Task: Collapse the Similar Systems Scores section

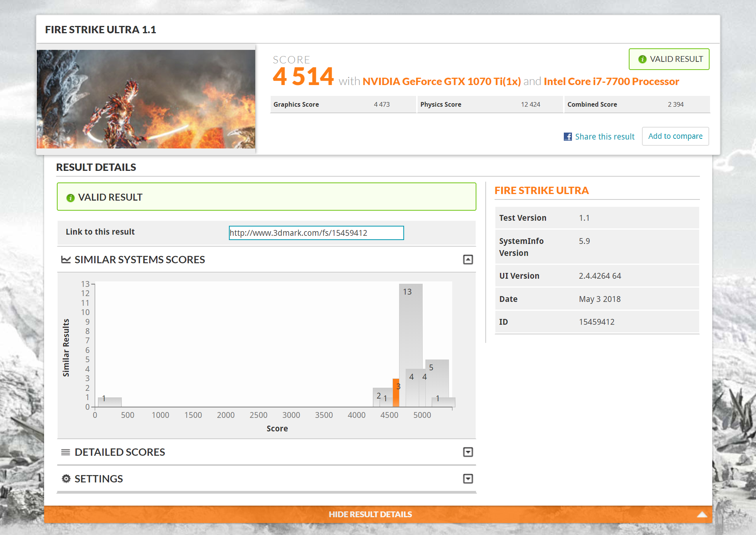Action: point(468,259)
